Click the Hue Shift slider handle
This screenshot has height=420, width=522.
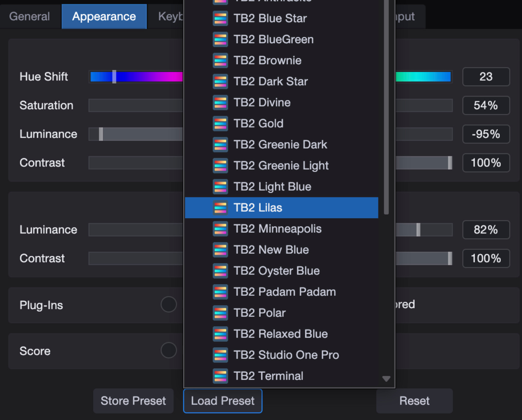pos(114,77)
